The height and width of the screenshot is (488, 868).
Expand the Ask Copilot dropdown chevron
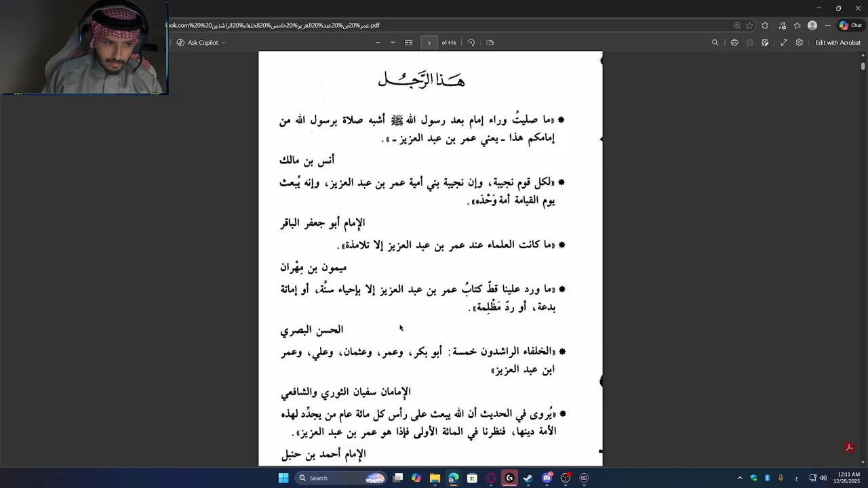pos(224,43)
